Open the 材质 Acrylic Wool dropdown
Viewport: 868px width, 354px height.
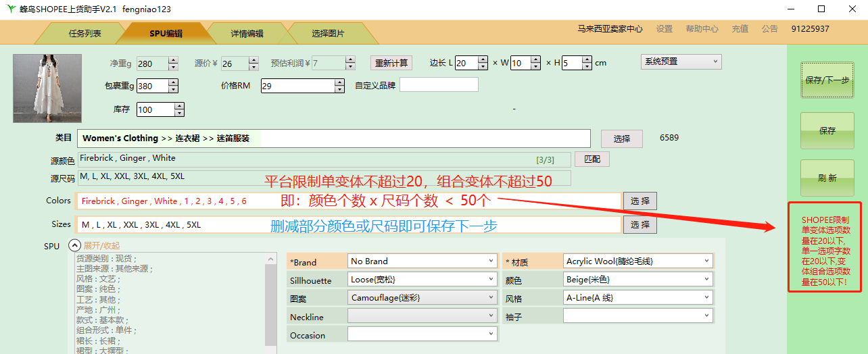click(x=638, y=261)
